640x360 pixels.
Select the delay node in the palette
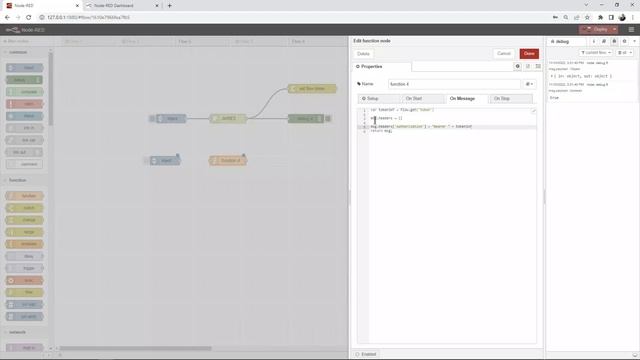pyautogui.click(x=24, y=256)
